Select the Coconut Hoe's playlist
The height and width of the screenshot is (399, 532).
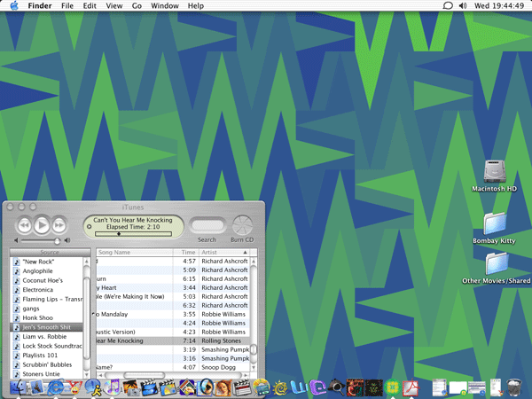[x=47, y=280]
